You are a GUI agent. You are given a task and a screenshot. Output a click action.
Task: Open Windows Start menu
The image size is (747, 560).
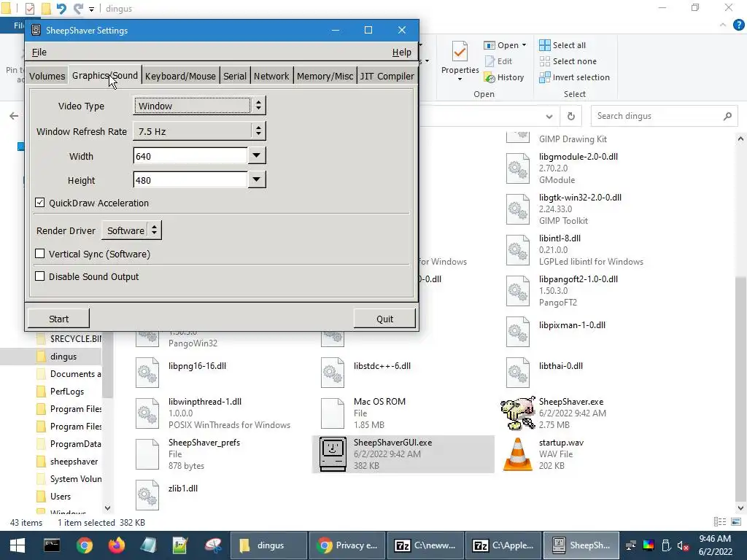coord(18,545)
